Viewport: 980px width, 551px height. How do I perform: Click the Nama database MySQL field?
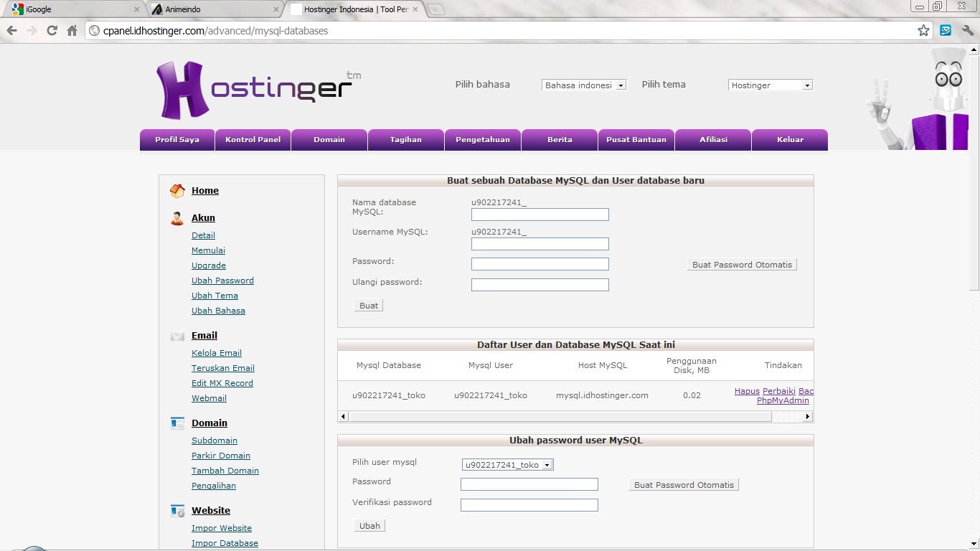pyautogui.click(x=540, y=215)
